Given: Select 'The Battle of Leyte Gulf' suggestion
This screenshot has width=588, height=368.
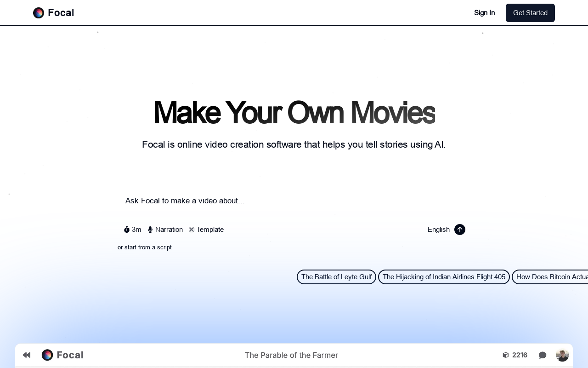Looking at the screenshot, I should click(336, 277).
